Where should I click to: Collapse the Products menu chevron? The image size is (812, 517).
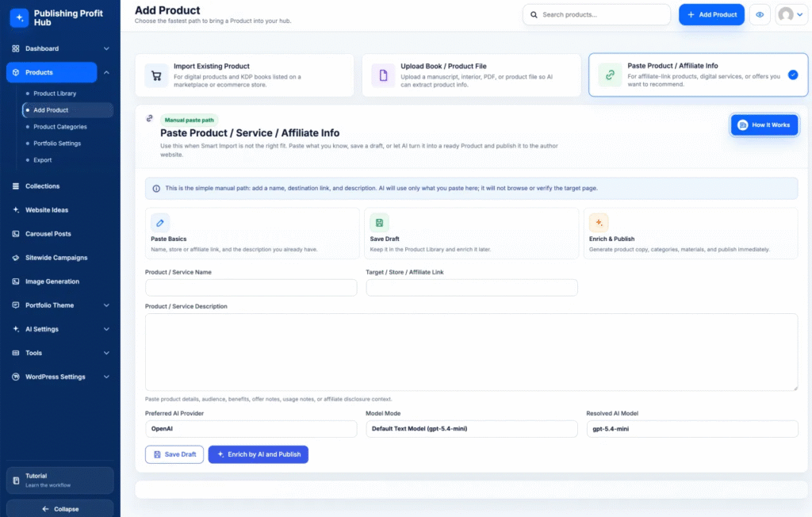(106, 72)
